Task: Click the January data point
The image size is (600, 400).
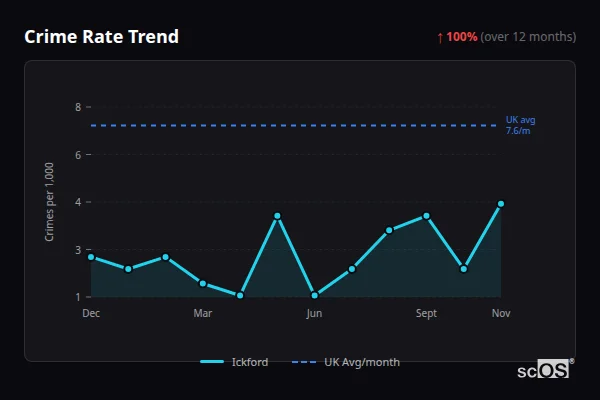Action: click(128, 269)
